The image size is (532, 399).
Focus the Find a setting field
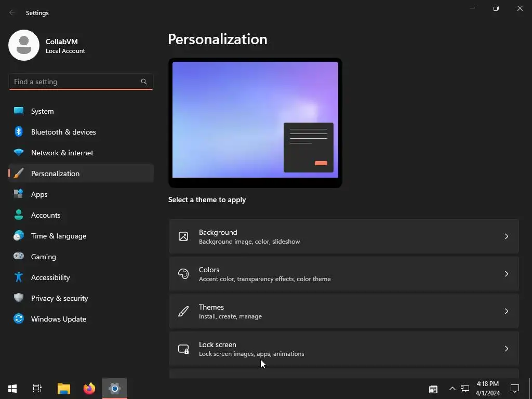click(81, 82)
